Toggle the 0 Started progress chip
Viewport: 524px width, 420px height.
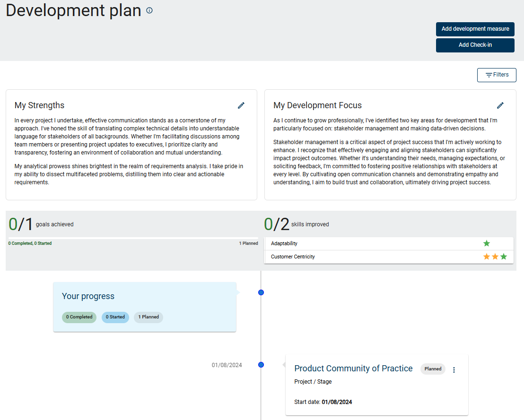115,317
